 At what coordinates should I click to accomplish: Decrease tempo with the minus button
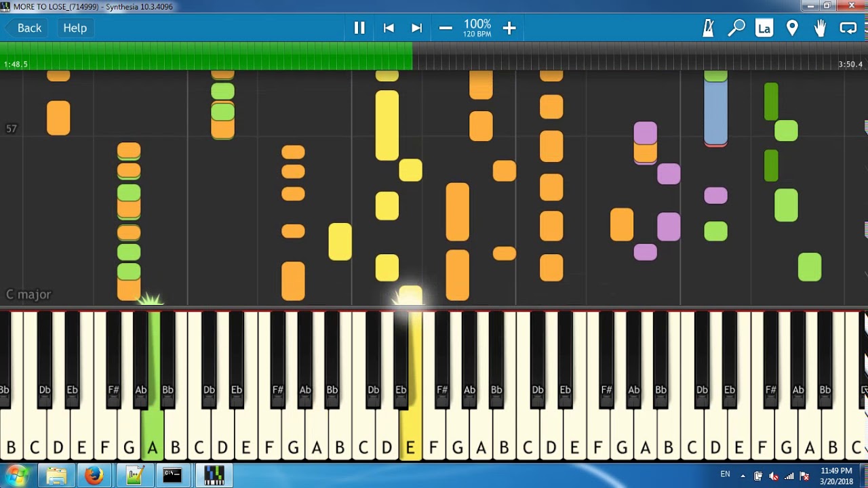(x=446, y=28)
